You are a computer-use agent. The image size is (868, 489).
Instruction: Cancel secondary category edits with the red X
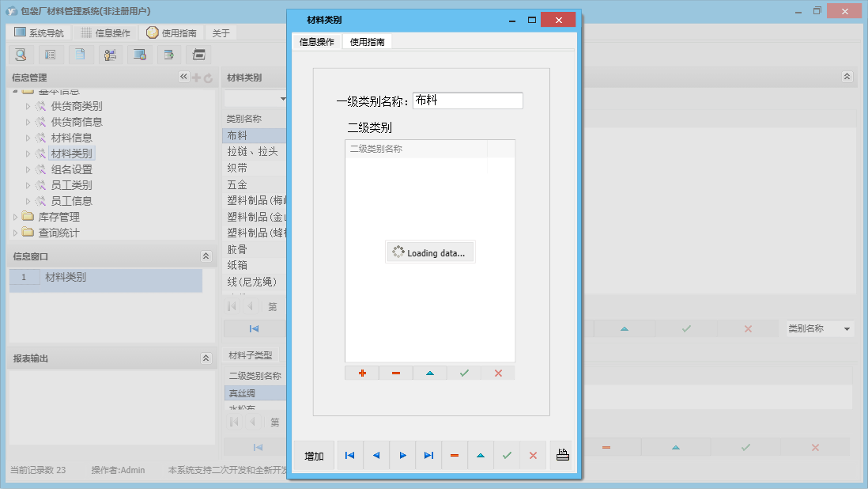[498, 372]
